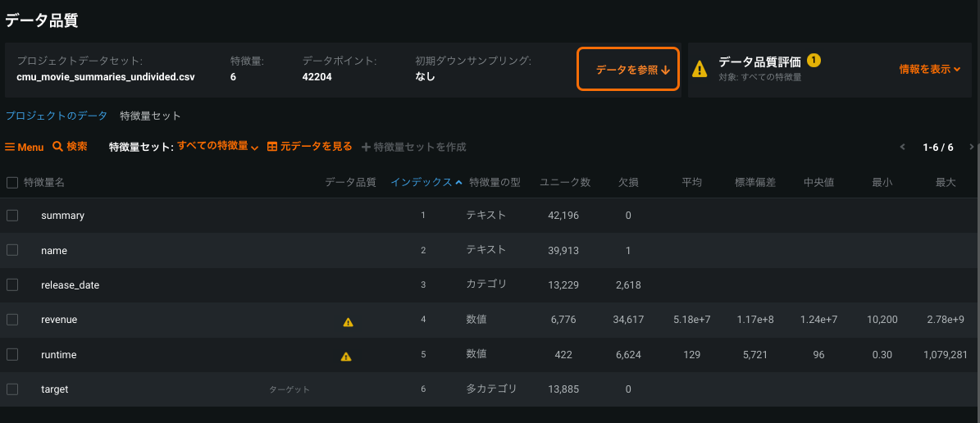Click the view raw data table icon

click(272, 147)
